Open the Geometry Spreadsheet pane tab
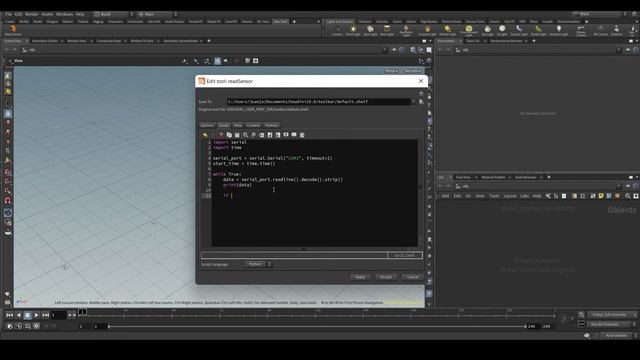Screen dimensions: 640x360 tap(180, 41)
